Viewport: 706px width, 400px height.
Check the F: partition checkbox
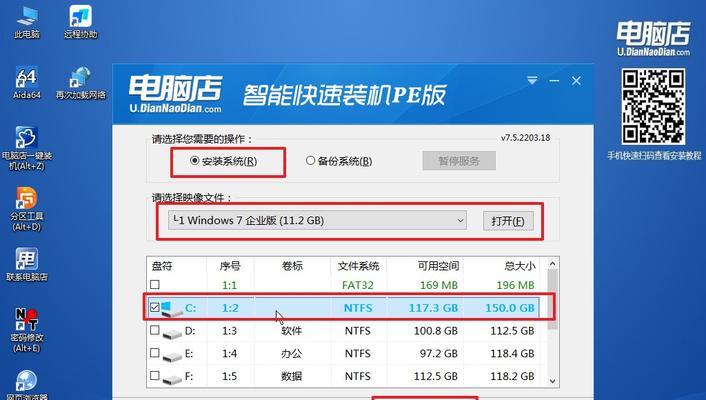[155, 375]
